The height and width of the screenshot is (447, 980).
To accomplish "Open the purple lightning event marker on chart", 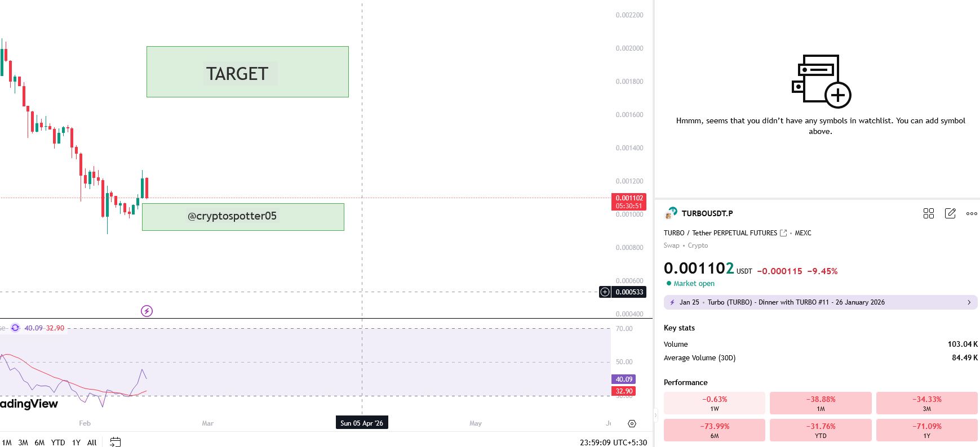I will click(x=147, y=311).
